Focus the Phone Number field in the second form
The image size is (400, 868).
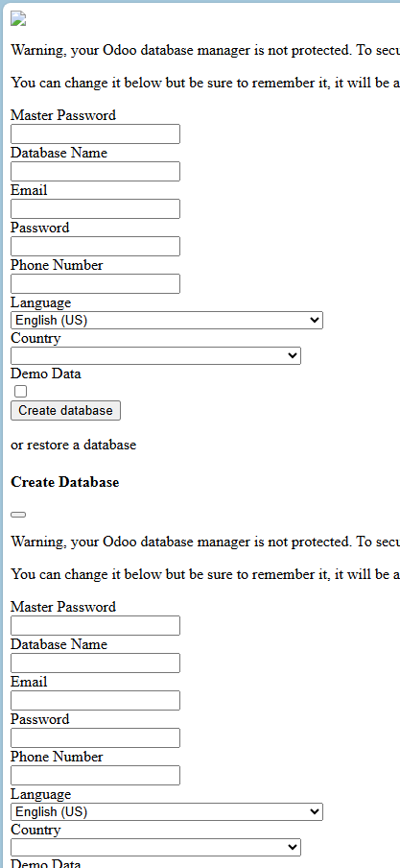click(x=95, y=775)
